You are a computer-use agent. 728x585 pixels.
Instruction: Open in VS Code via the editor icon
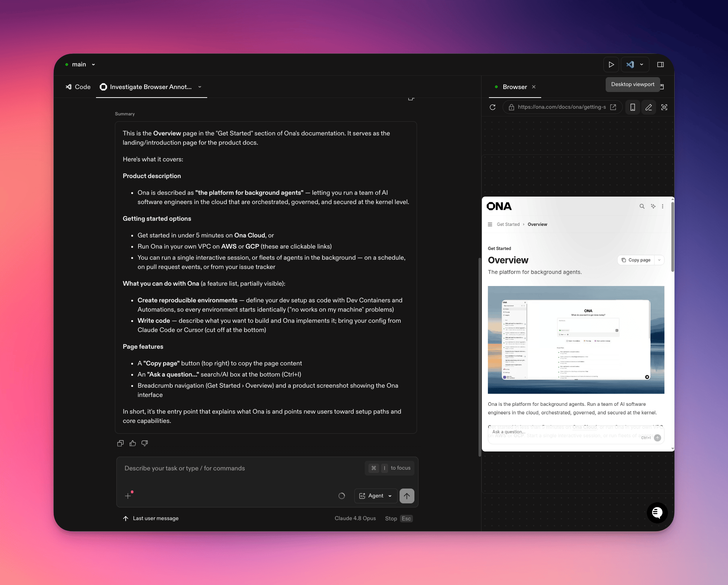coord(630,65)
